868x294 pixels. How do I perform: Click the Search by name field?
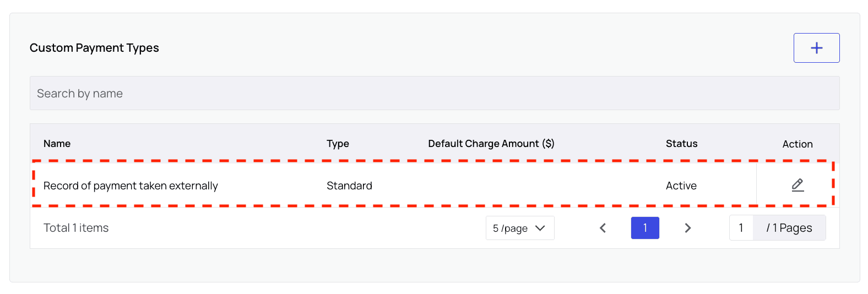tap(434, 94)
